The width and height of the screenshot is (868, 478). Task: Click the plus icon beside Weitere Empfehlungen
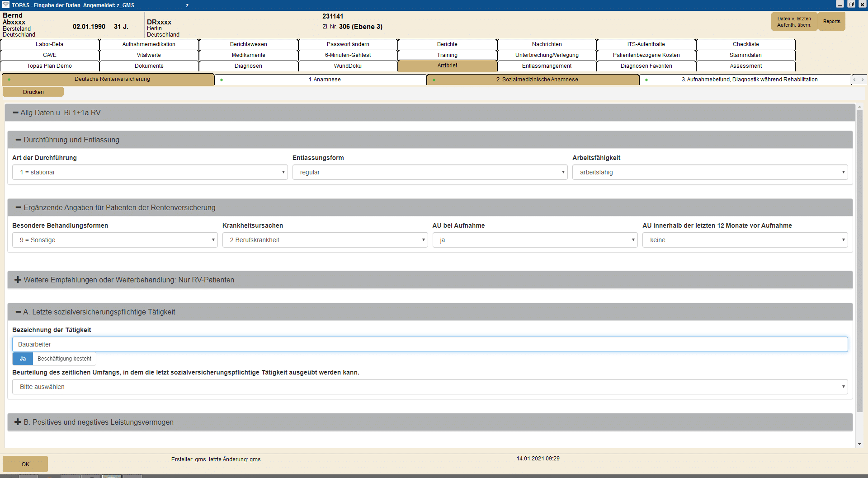18,280
